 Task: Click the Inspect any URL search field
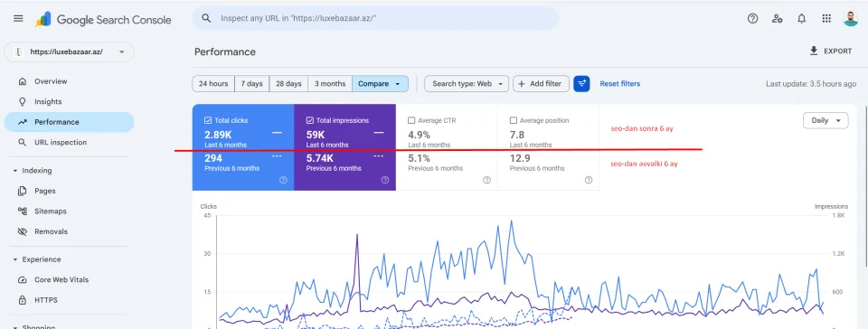375,18
